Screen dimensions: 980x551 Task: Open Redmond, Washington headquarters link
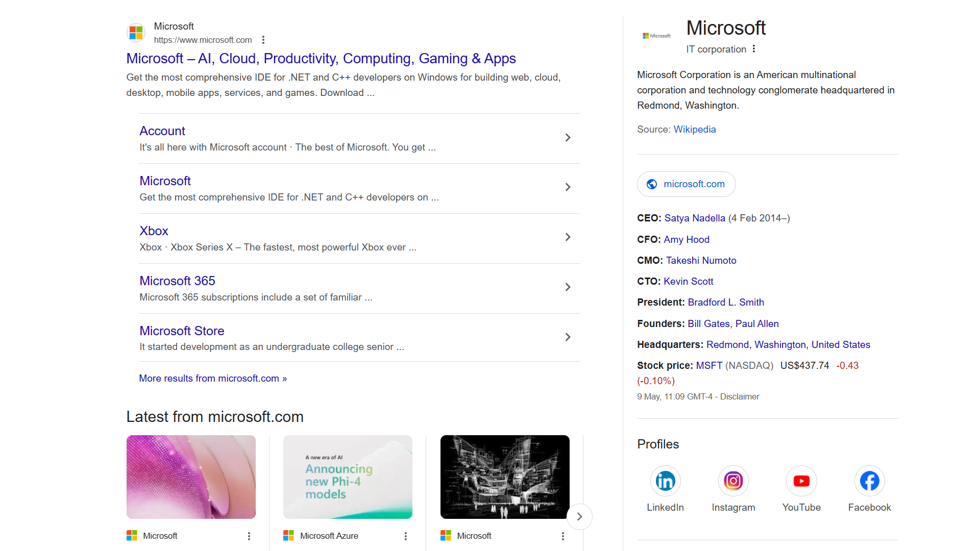pos(788,345)
